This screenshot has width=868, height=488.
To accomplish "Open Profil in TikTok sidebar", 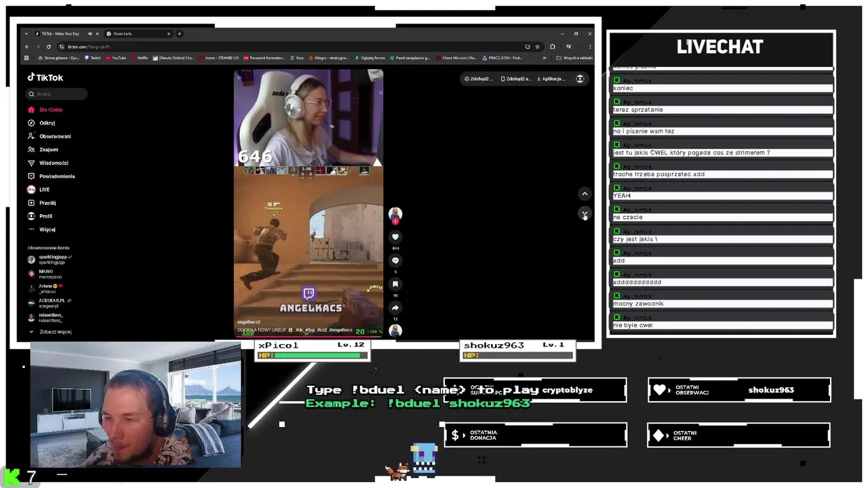I will (40, 216).
